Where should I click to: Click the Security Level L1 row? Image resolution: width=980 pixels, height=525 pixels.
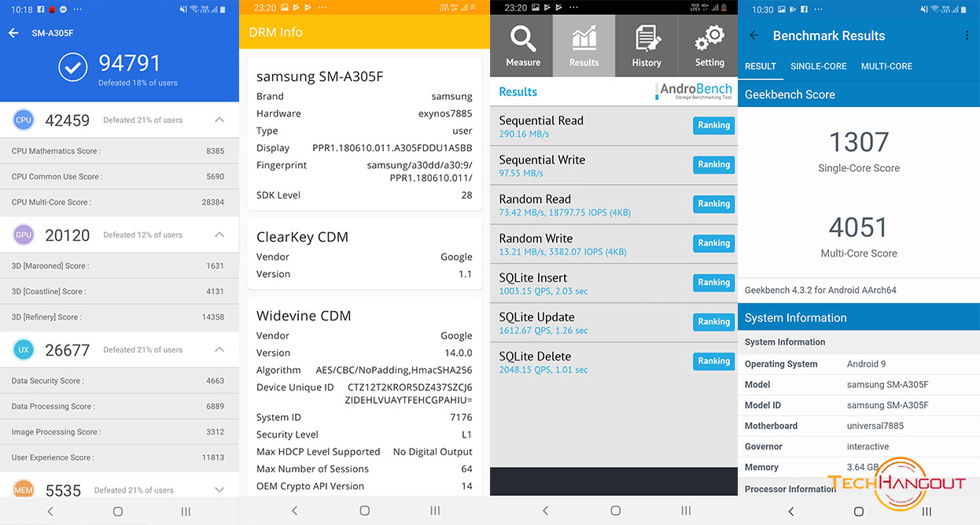click(x=364, y=434)
